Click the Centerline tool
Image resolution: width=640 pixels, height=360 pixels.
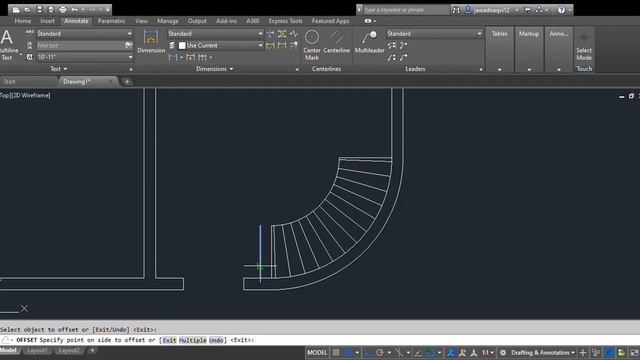point(336,42)
